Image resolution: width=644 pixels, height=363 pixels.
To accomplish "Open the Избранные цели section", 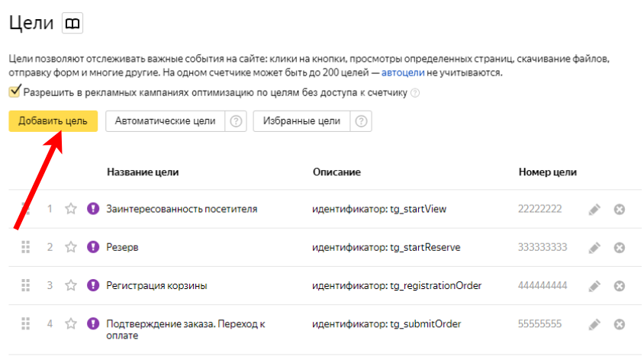I will tap(301, 120).
